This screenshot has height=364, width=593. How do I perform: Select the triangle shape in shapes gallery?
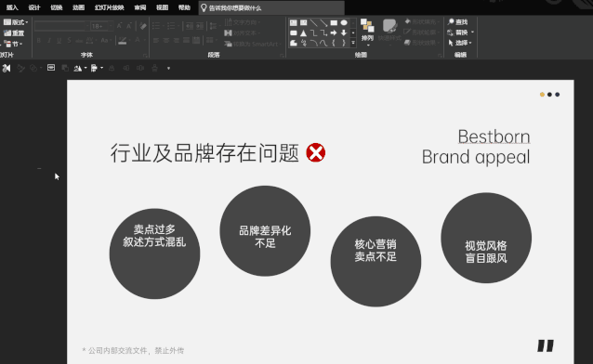pyautogui.click(x=303, y=32)
